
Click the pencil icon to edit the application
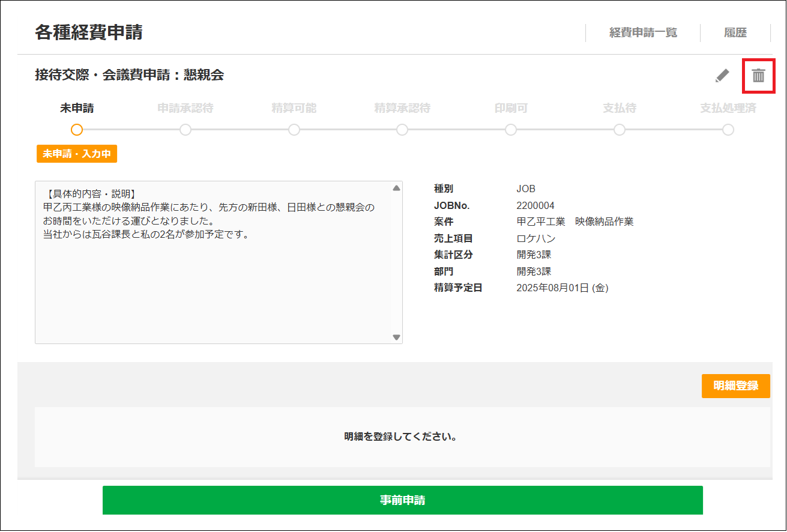coord(722,76)
